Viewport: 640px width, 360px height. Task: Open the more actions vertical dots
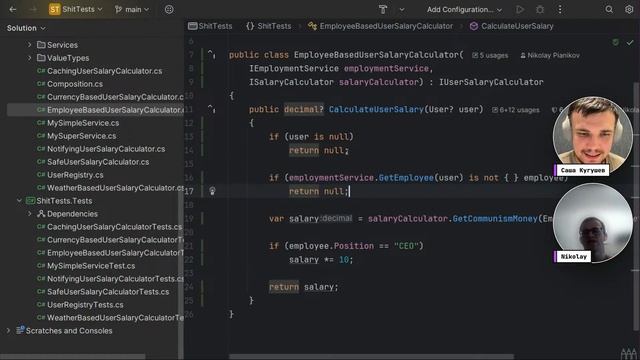click(560, 9)
